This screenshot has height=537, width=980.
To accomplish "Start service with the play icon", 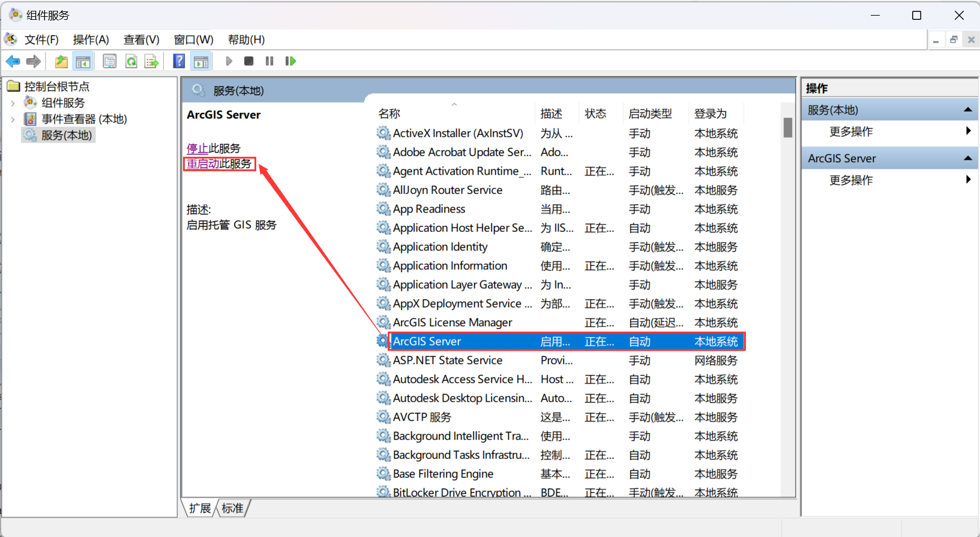I will coord(229,61).
